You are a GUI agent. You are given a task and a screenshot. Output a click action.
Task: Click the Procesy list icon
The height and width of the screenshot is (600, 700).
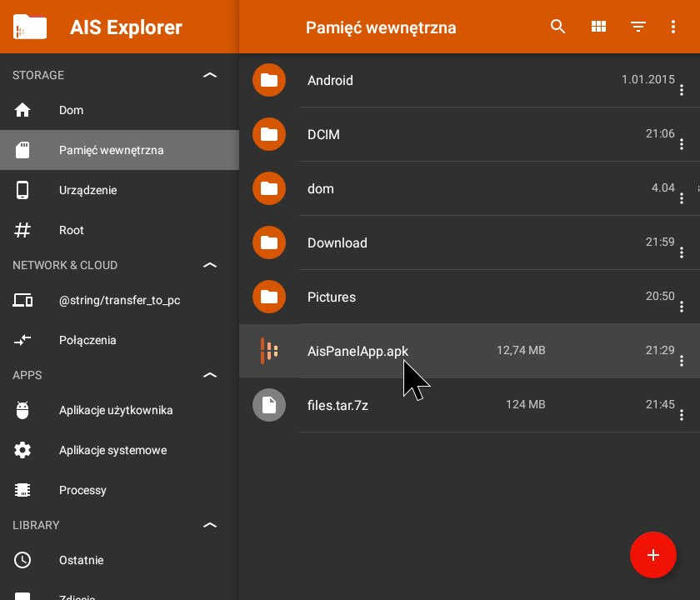(24, 490)
